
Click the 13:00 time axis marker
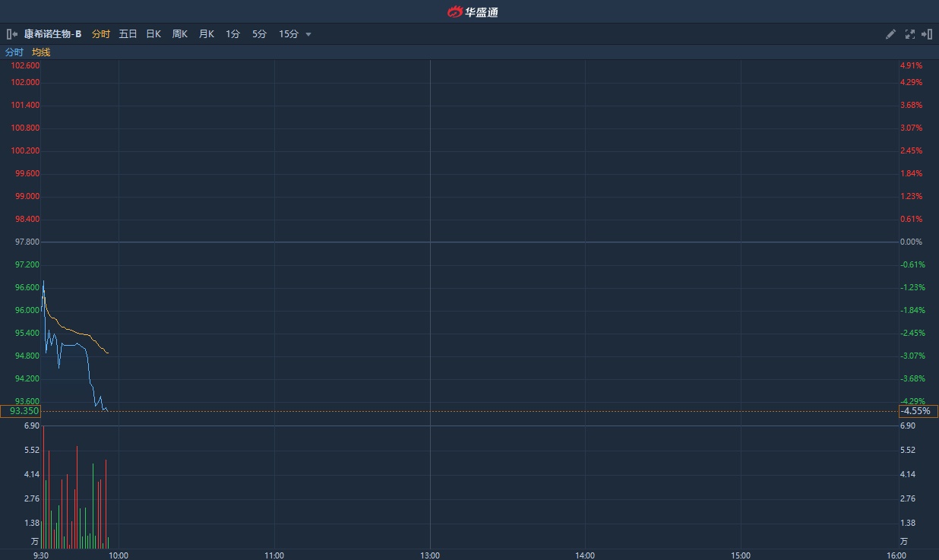point(430,555)
